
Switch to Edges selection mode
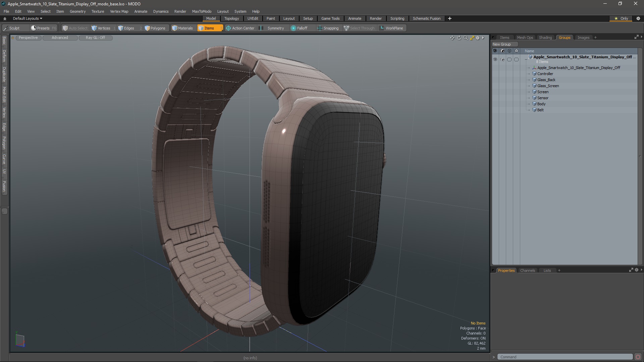pos(126,28)
